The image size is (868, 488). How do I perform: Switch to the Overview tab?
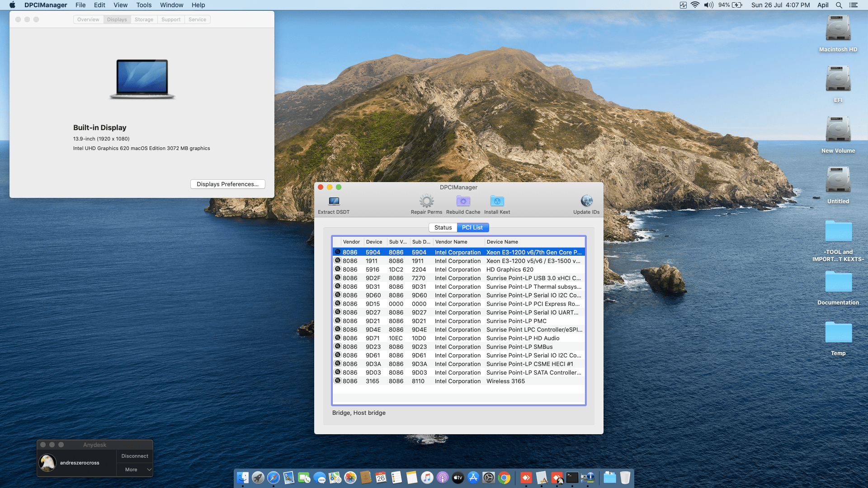pos(88,19)
